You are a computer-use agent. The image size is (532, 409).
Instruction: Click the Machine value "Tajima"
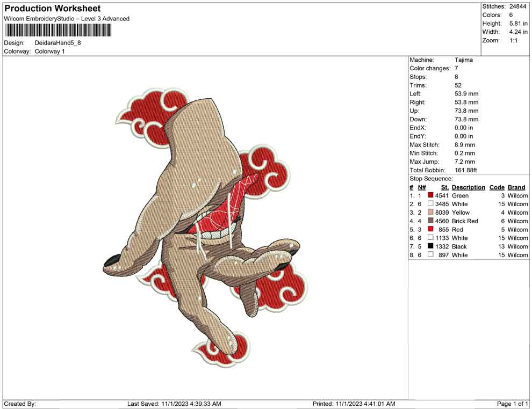click(463, 60)
